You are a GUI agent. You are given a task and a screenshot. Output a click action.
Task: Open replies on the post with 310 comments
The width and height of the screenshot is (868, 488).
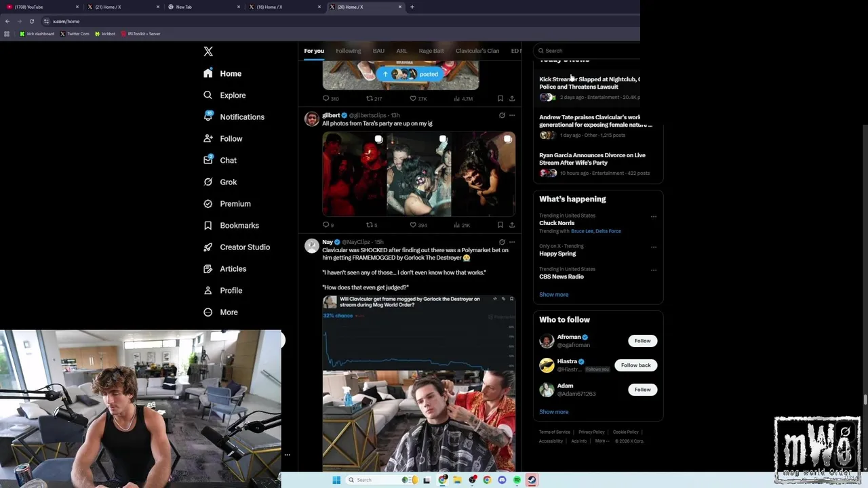(x=330, y=98)
